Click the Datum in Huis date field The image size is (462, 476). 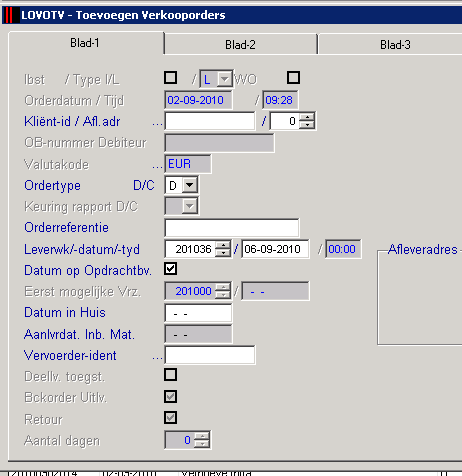198,313
